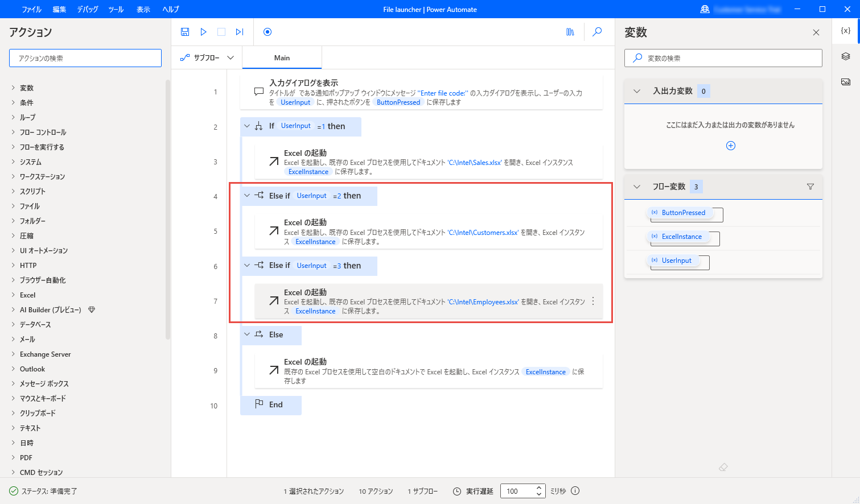Switch to the Main tab
The image size is (860, 504).
tap(282, 57)
